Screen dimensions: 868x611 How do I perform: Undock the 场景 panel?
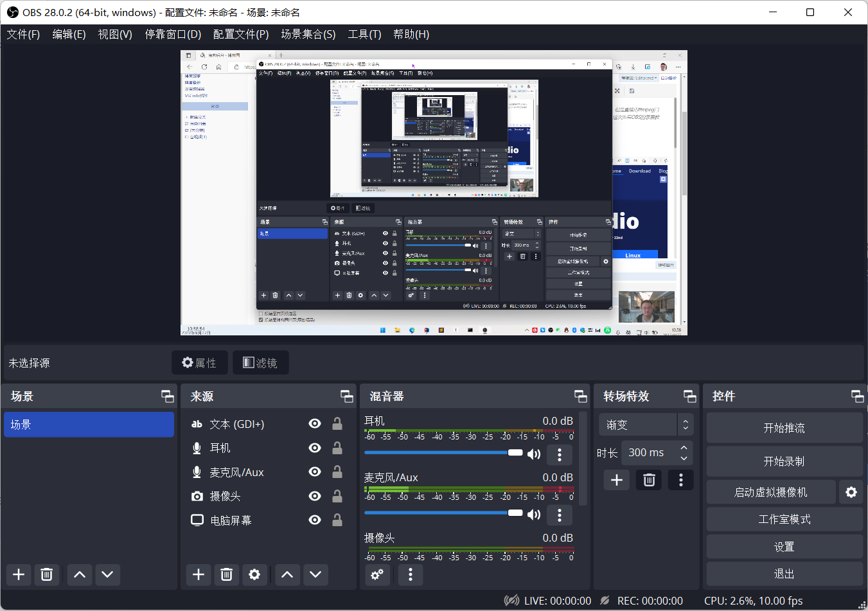coord(168,396)
